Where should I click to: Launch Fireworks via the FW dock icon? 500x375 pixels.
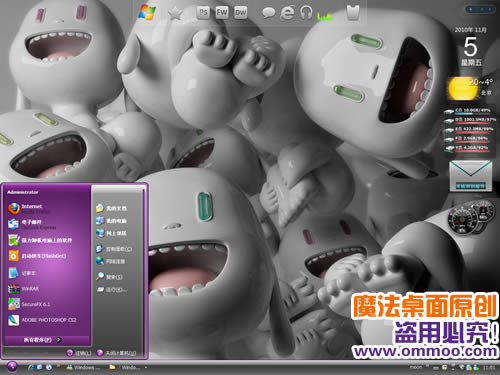click(222, 13)
